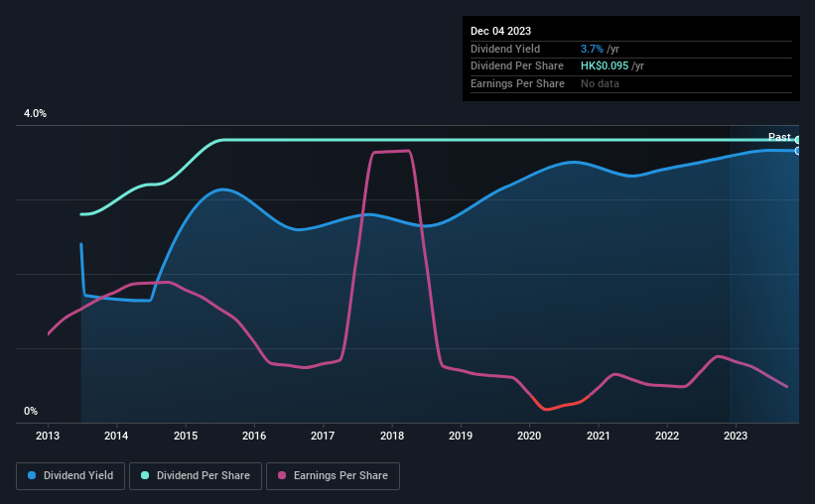Click the teal Dividend Per Share legend dot
The width and height of the screenshot is (815, 504).
tap(145, 475)
